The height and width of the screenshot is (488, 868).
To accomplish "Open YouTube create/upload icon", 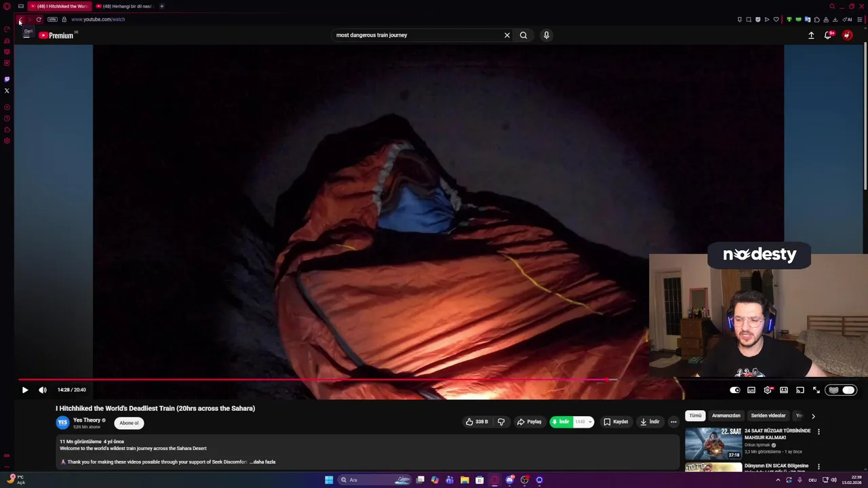I will (x=811, y=35).
